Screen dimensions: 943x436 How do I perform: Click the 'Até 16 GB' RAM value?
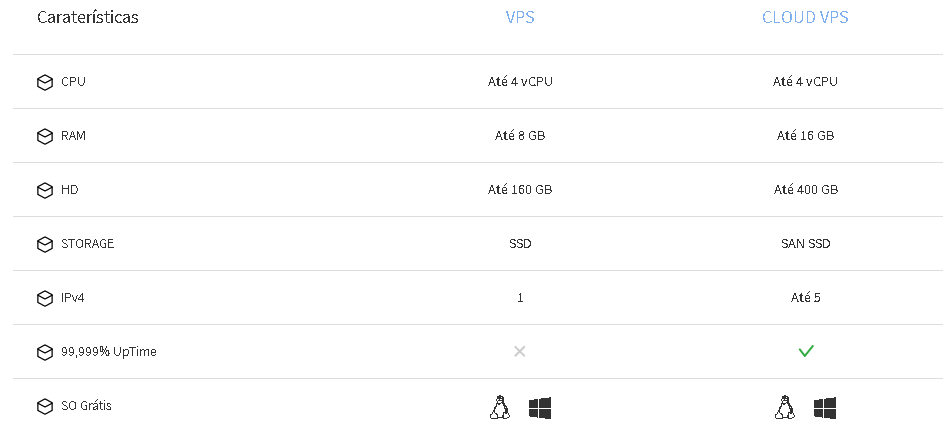805,135
